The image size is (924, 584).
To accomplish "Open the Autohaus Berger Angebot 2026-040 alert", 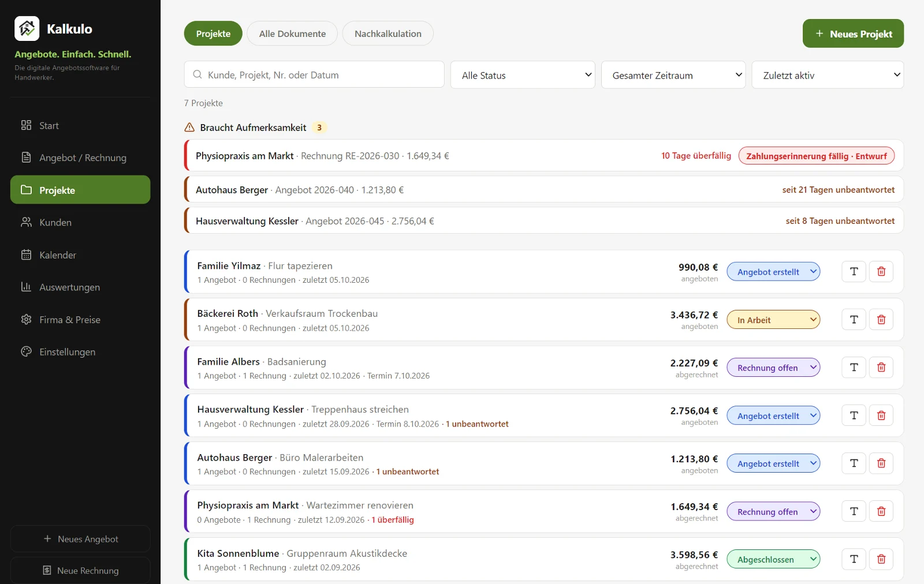I will coord(544,189).
